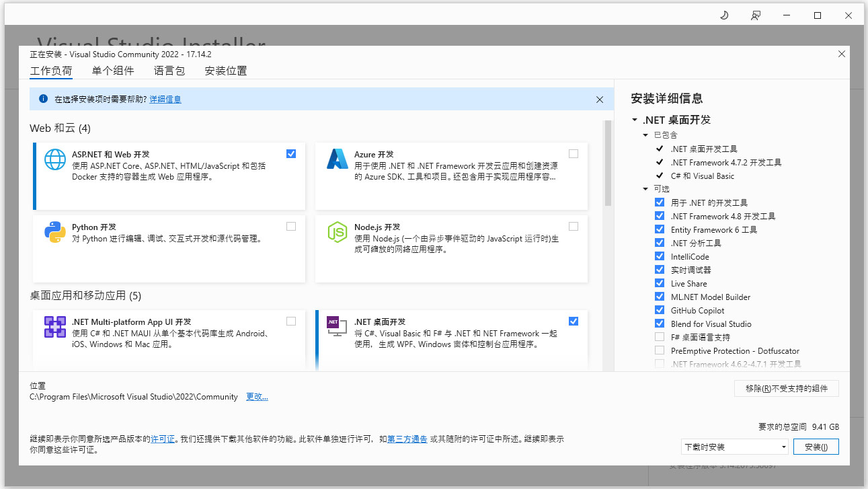This screenshot has width=868, height=489.
Task: Open the 下载时安装 dropdown
Action: [734, 447]
